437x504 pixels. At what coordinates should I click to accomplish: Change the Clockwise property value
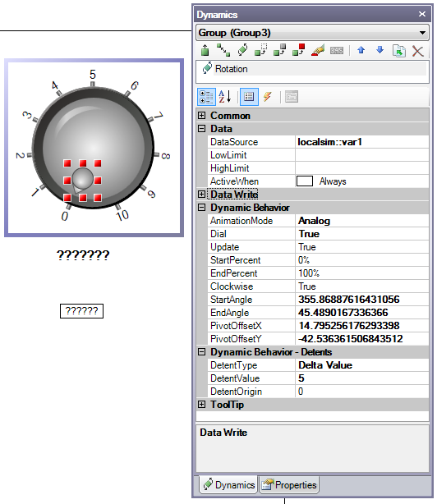(361, 286)
